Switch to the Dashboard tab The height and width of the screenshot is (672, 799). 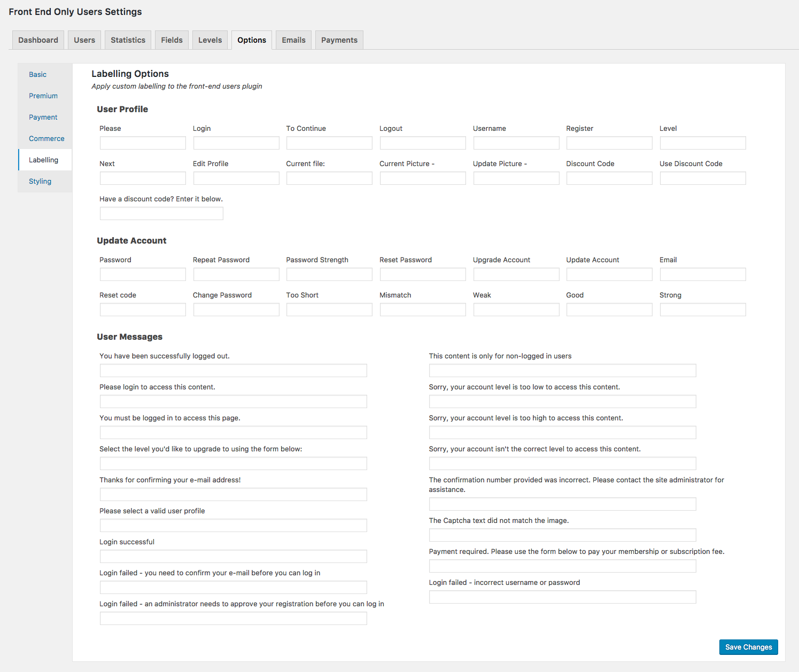[x=37, y=40]
